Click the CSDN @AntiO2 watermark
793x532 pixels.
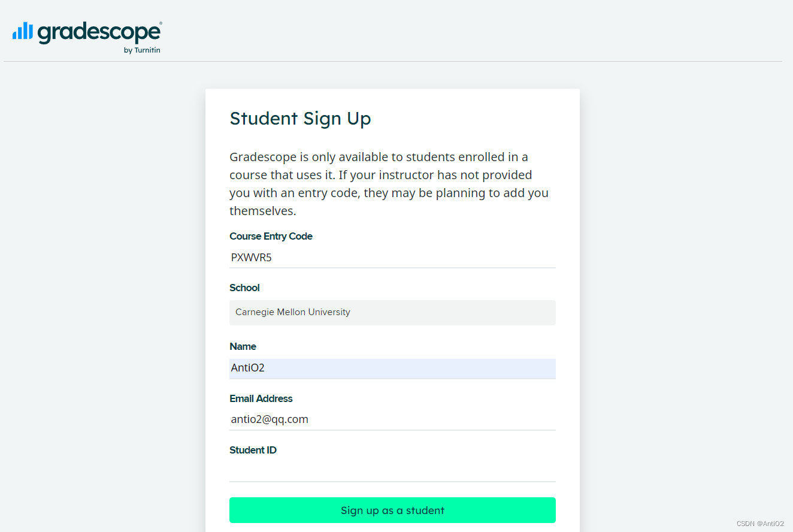tap(760, 524)
